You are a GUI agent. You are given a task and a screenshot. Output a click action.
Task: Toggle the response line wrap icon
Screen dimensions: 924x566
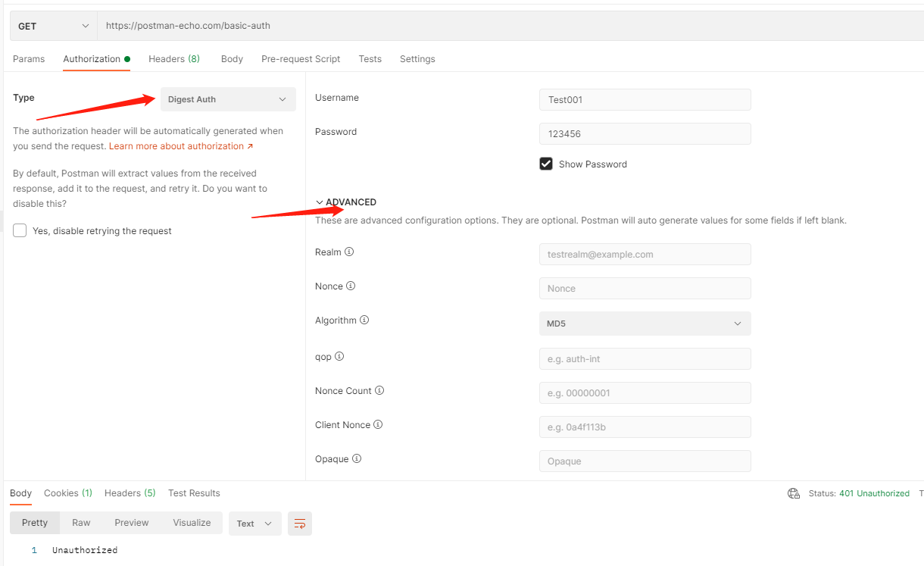tap(300, 524)
